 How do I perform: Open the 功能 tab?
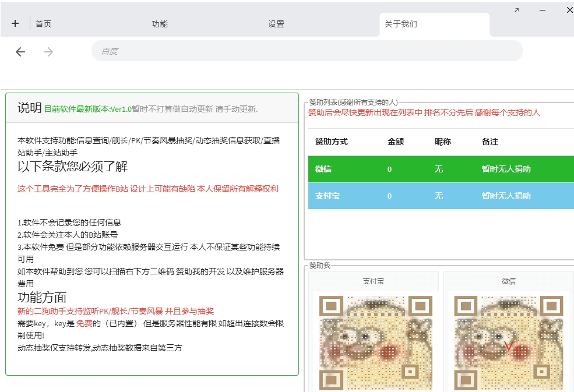pyautogui.click(x=160, y=24)
